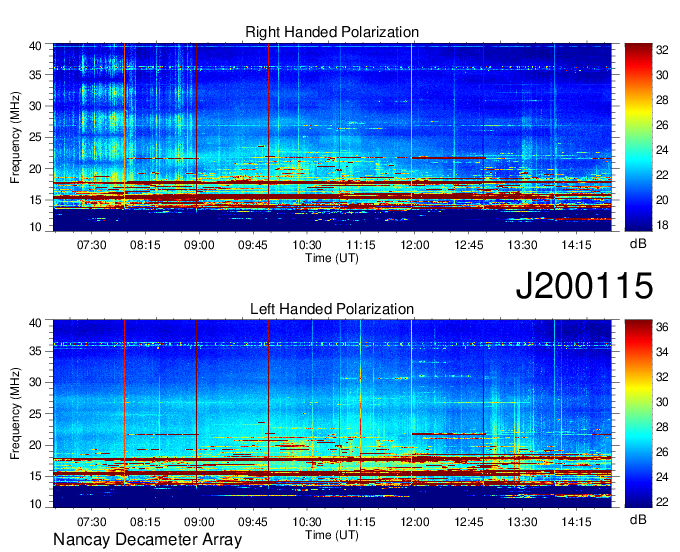
Task: Click the 10 MHz tick on Right Handed plot
Action: tap(35, 227)
